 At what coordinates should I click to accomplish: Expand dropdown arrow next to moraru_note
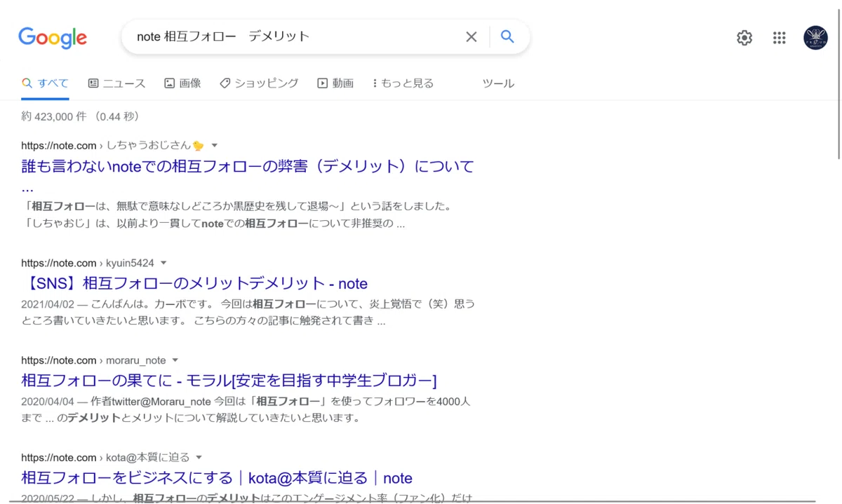pyautogui.click(x=175, y=360)
